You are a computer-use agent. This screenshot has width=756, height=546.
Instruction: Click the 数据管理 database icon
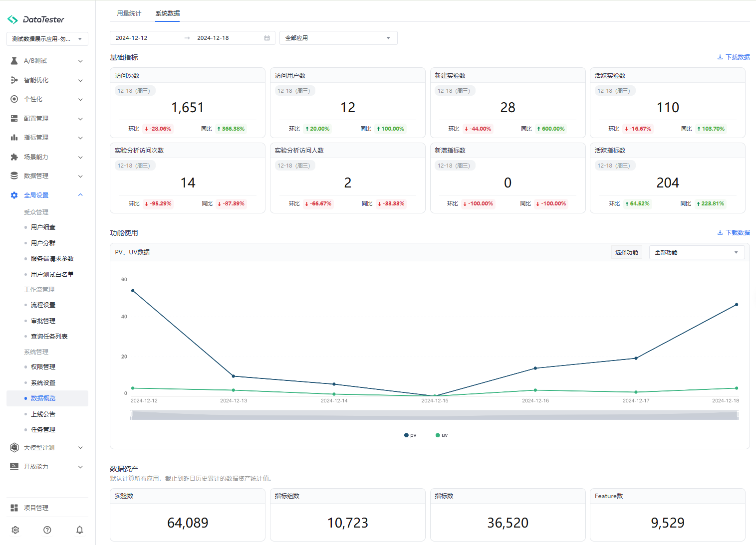(x=14, y=176)
